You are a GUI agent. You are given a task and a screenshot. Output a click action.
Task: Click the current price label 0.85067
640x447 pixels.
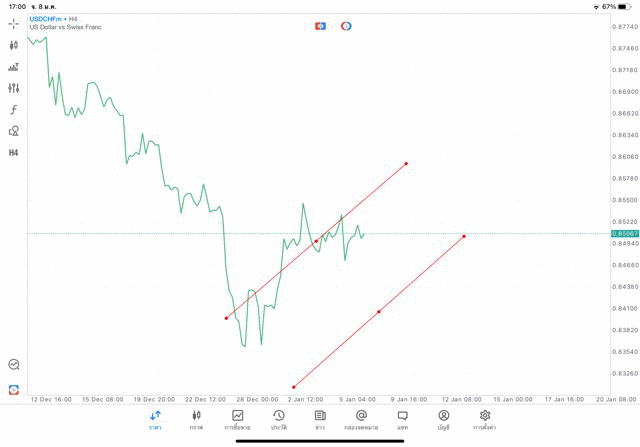[623, 234]
